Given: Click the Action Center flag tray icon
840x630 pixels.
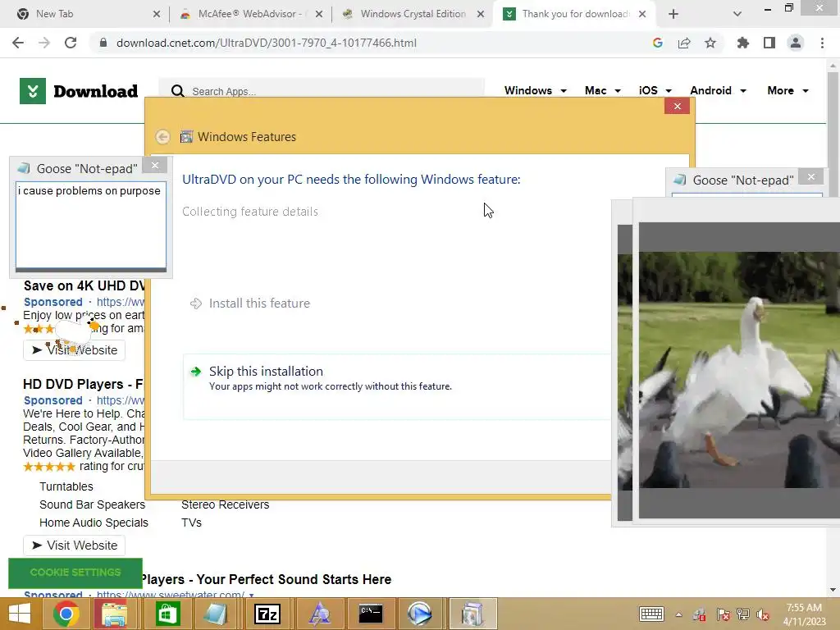Looking at the screenshot, I should (x=723, y=615).
